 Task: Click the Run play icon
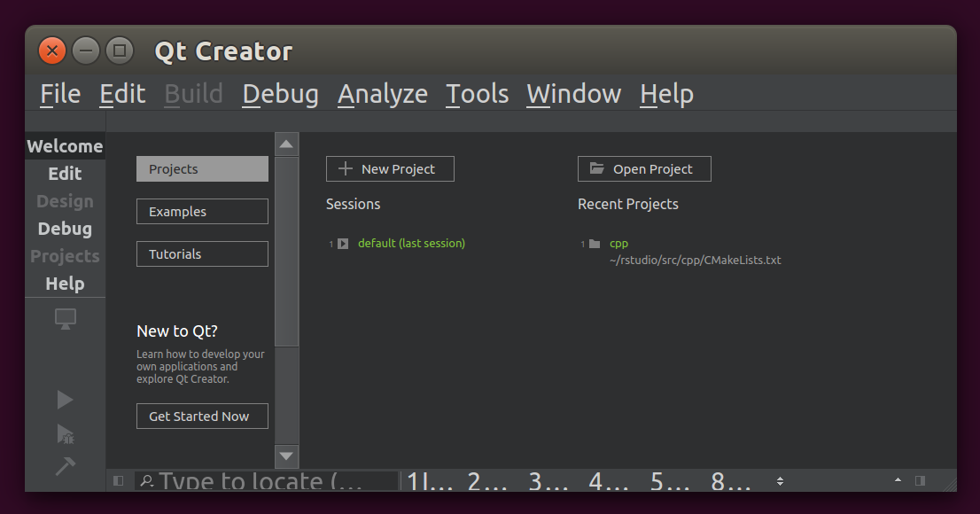[65, 400]
